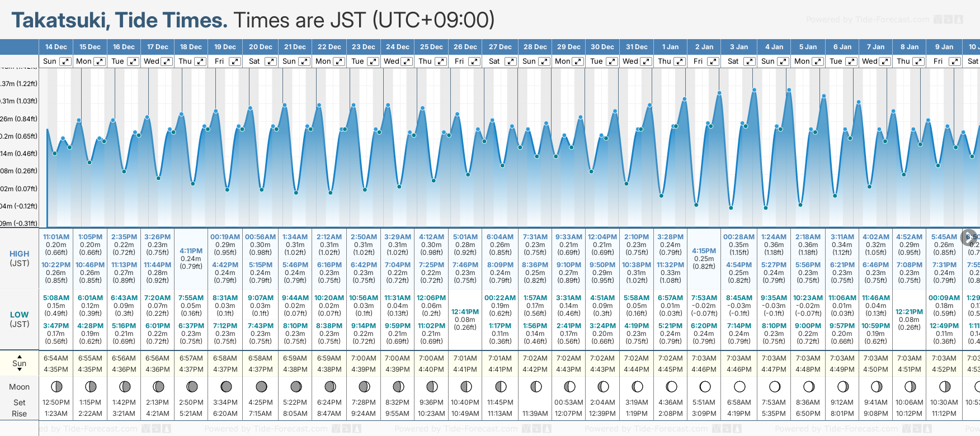Expand the Sun 14 Dec day view
Image resolution: width=980 pixels, height=436 pixels.
[65, 61]
